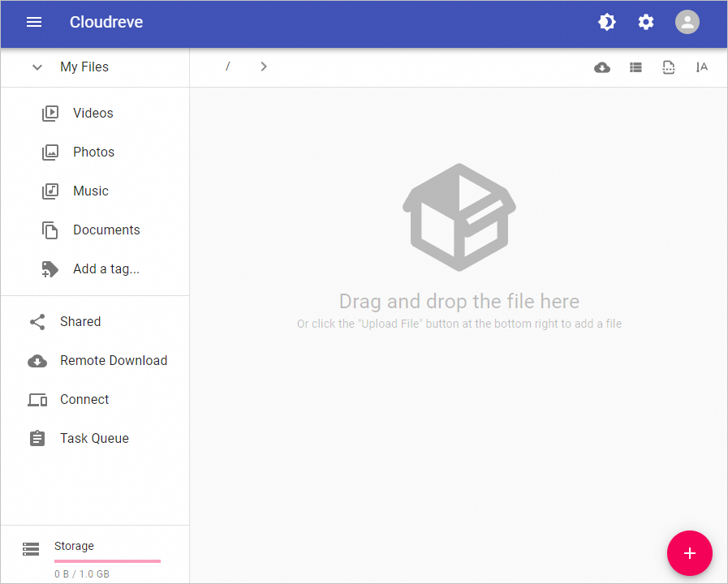Click the Videos library icon
The image size is (728, 584).
[50, 114]
